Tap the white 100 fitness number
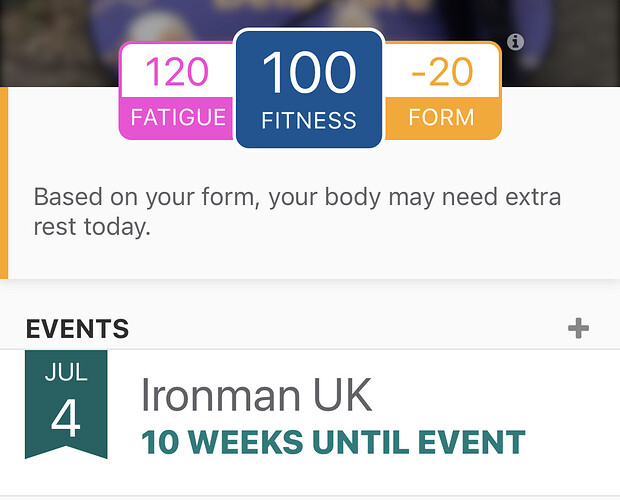The height and width of the screenshot is (500, 620). point(309,73)
